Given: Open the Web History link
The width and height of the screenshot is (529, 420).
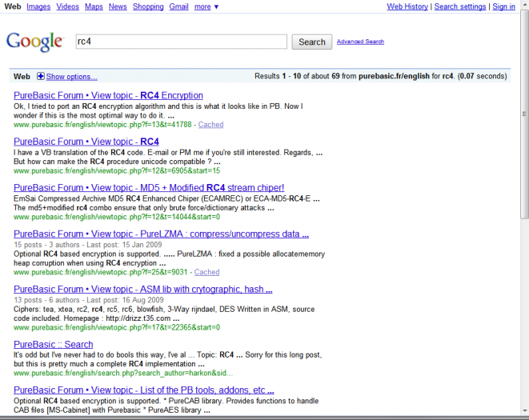Looking at the screenshot, I should [407, 6].
